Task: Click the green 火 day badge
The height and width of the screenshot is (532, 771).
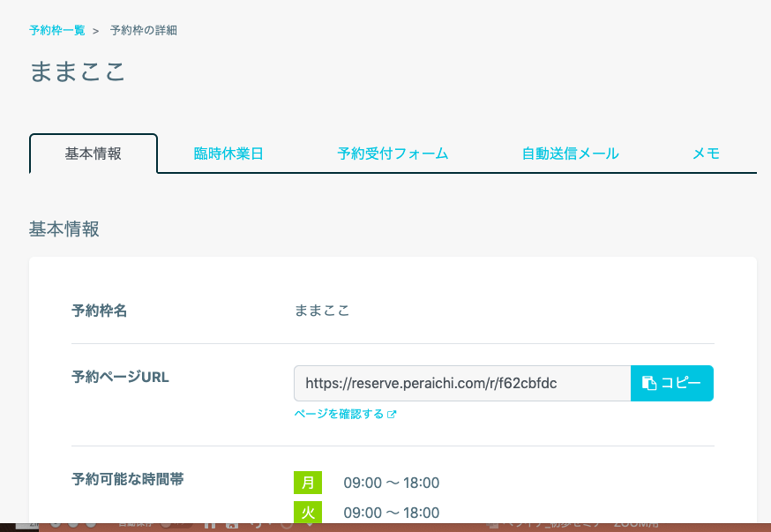Action: [308, 512]
